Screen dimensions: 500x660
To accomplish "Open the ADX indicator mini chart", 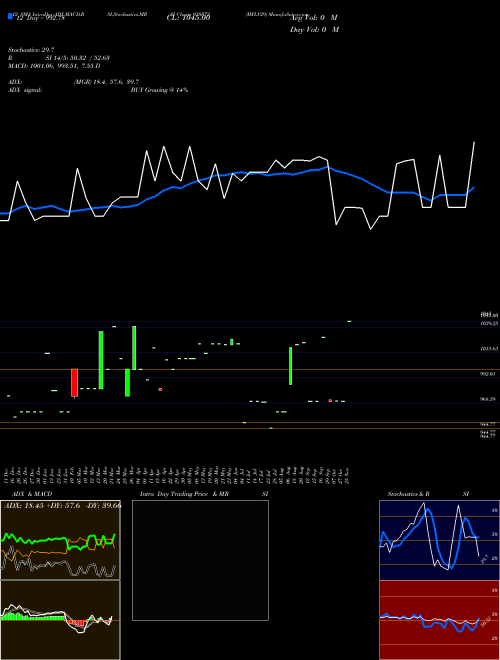I will [60, 540].
